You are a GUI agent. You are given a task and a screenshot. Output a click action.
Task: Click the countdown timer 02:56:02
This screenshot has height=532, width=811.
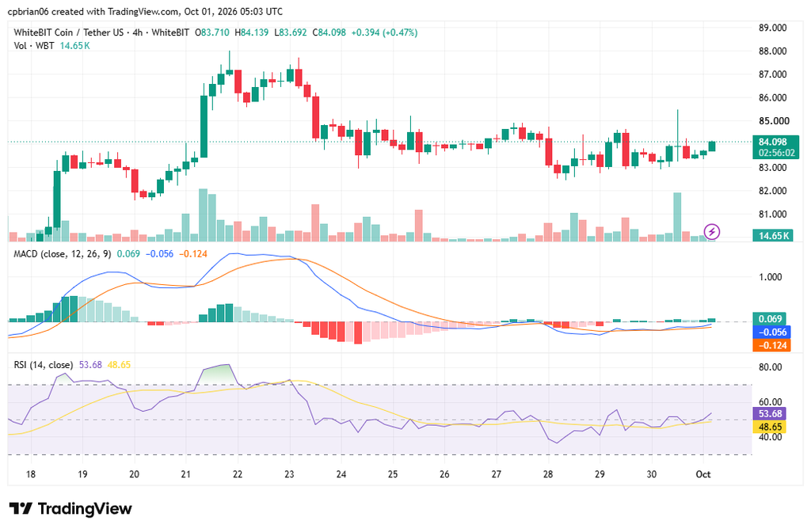[x=776, y=153]
